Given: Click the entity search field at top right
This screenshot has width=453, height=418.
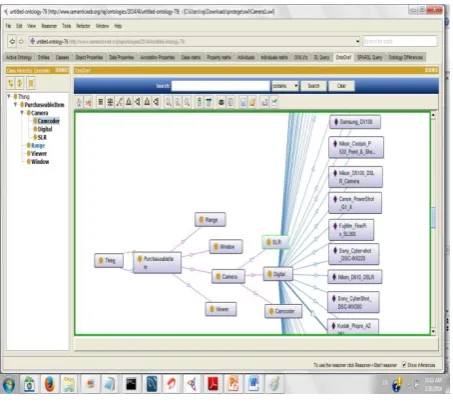Looking at the screenshot, I should click(400, 41).
